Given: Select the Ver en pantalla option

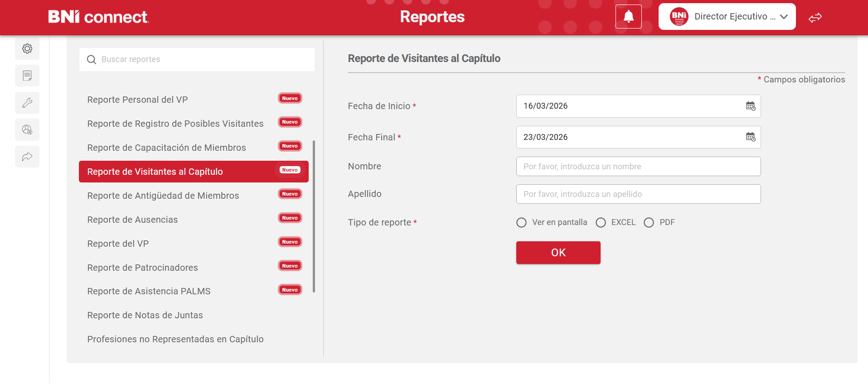Looking at the screenshot, I should coord(521,222).
